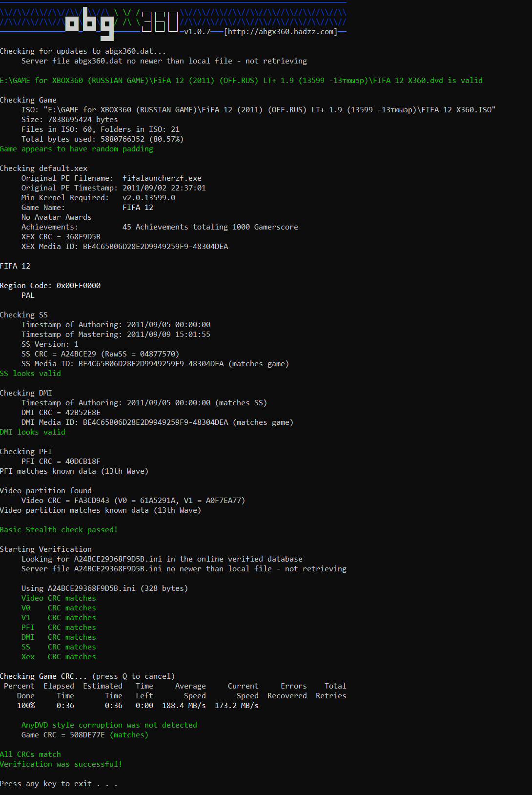
Task: Click 'SS CRC matches' result
Action: click(x=59, y=647)
